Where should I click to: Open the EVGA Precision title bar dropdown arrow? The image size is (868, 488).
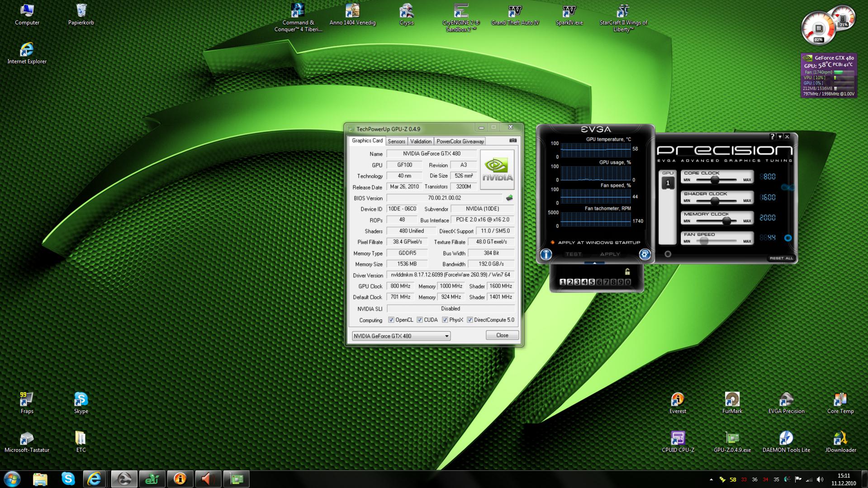(x=780, y=137)
